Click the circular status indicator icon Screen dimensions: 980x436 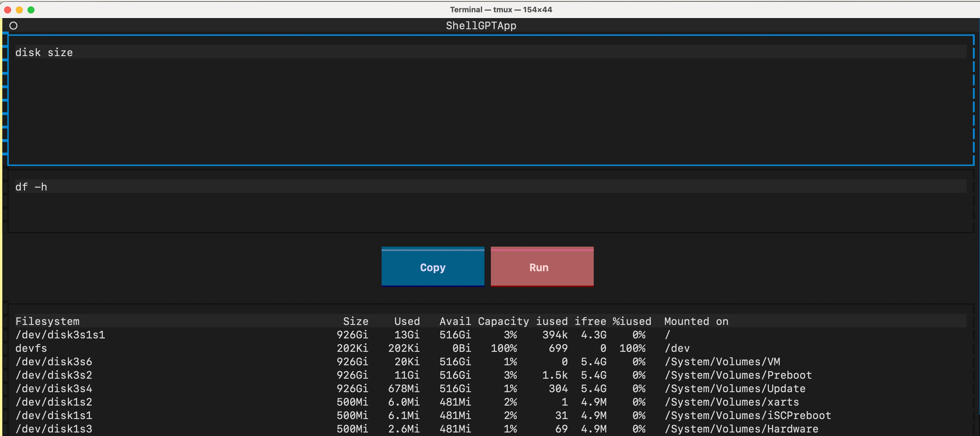pyautogui.click(x=14, y=25)
